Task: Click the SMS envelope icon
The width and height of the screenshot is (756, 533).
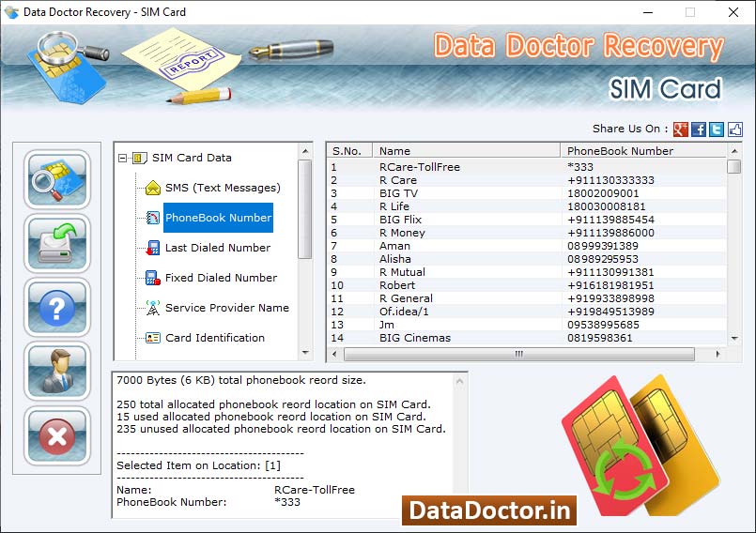Action: pyautogui.click(x=153, y=188)
